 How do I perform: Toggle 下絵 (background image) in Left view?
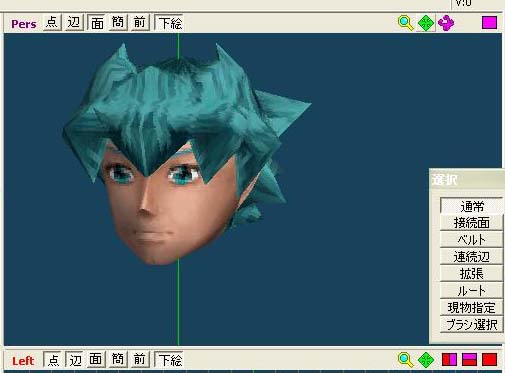tap(170, 360)
